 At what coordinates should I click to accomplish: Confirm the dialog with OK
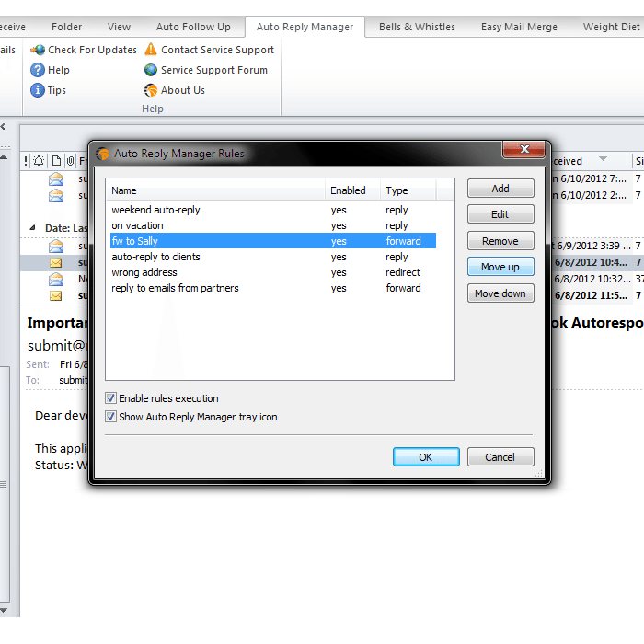pyautogui.click(x=426, y=457)
